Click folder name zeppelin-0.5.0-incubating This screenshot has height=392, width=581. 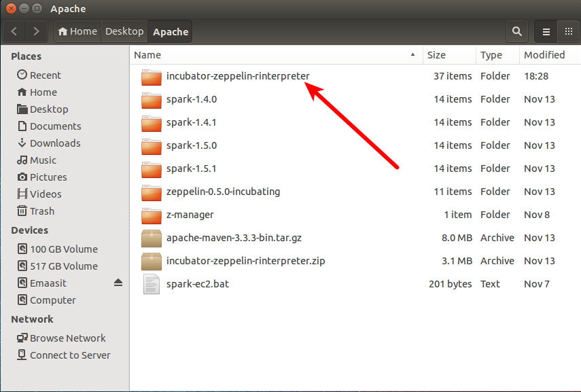tap(223, 192)
